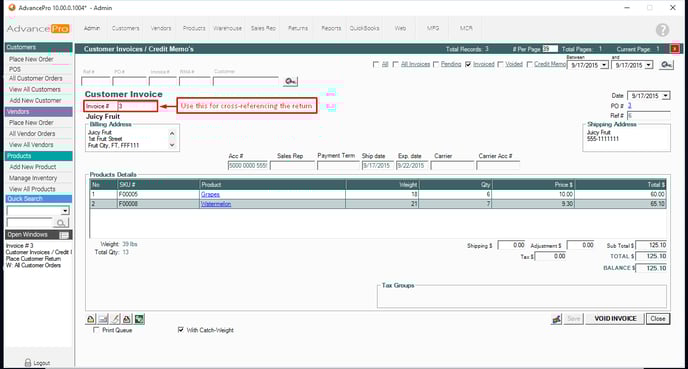
Task: Click the Logout link
Action: tap(42, 363)
